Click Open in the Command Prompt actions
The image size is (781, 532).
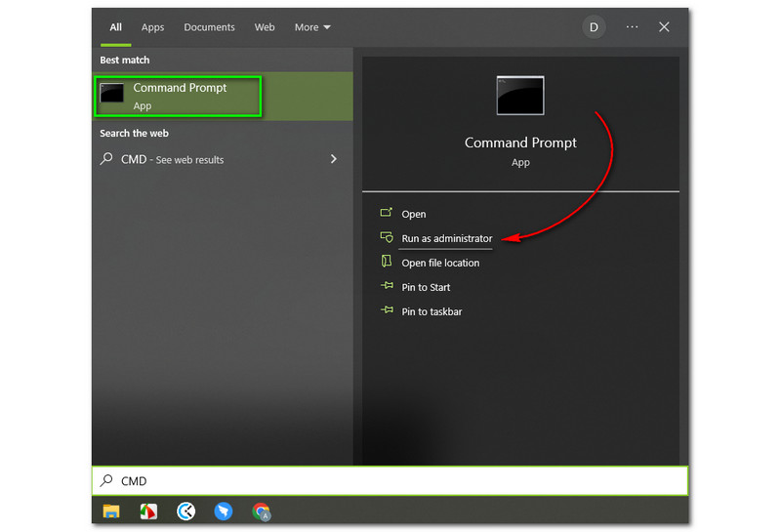[x=413, y=214]
